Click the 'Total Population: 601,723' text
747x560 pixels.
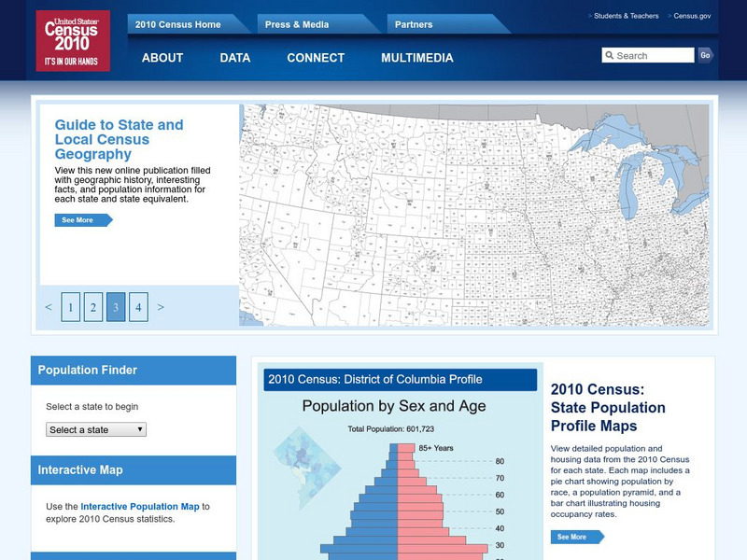390,429
